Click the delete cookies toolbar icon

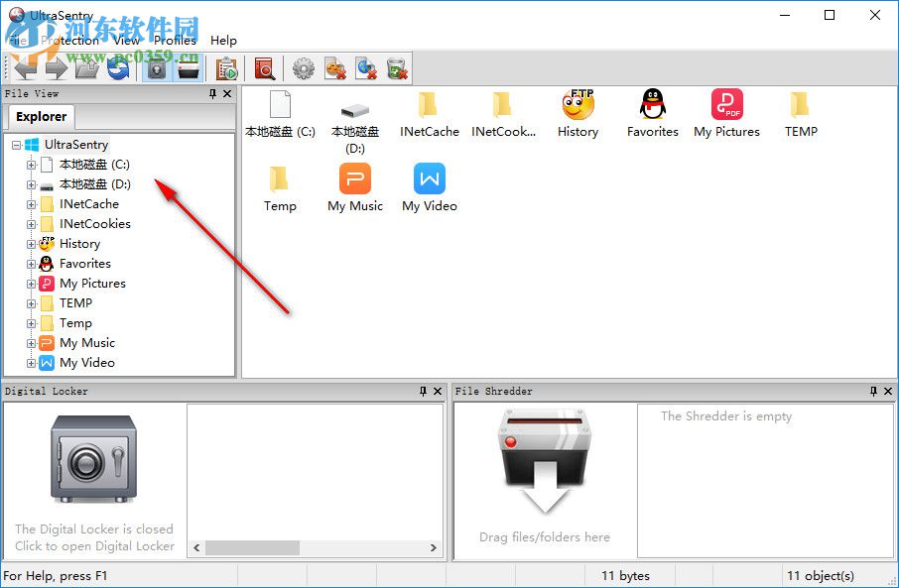tap(334, 69)
